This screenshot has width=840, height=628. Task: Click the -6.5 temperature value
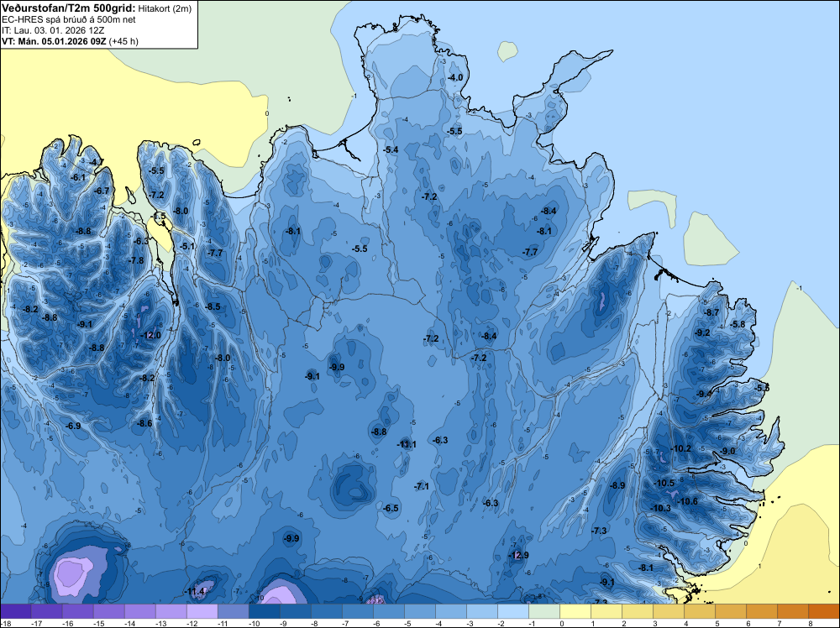[391, 508]
